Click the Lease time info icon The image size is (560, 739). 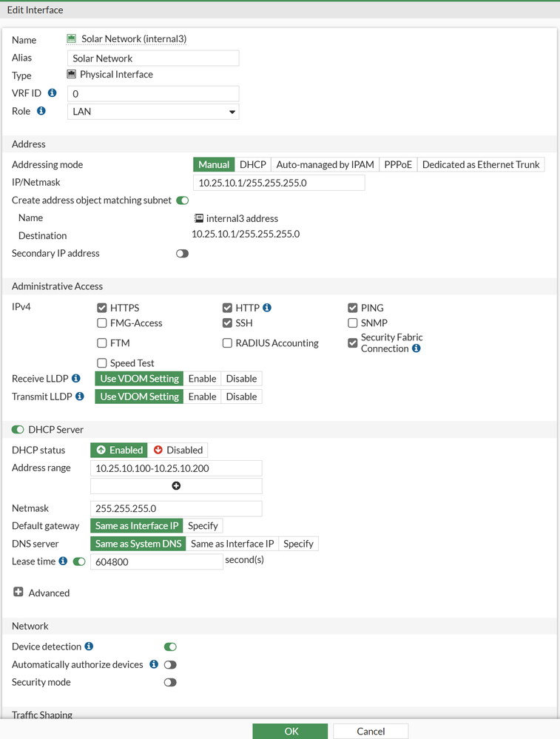[63, 561]
